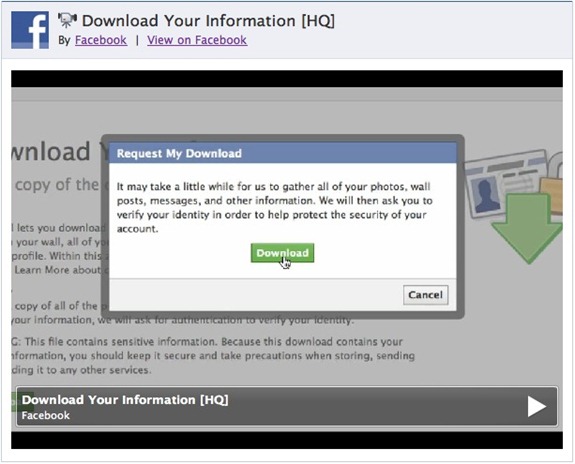Screen dimensions: 575x464
Task: Click the video title bar overlay
Action: coord(287,406)
